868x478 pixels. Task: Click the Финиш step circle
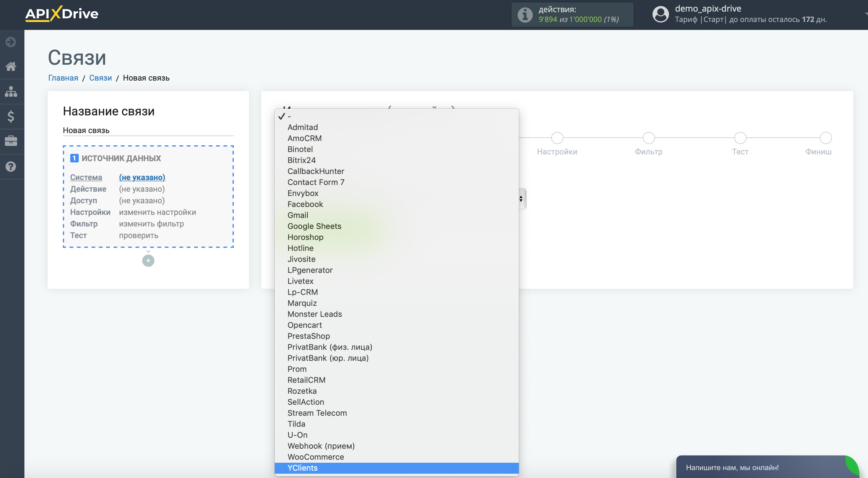point(826,138)
